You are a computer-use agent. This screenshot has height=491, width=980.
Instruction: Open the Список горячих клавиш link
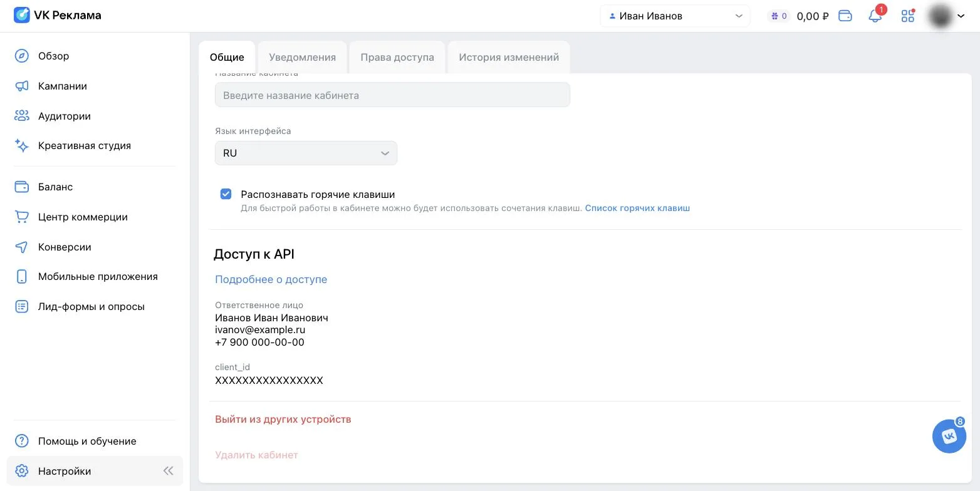tap(637, 208)
